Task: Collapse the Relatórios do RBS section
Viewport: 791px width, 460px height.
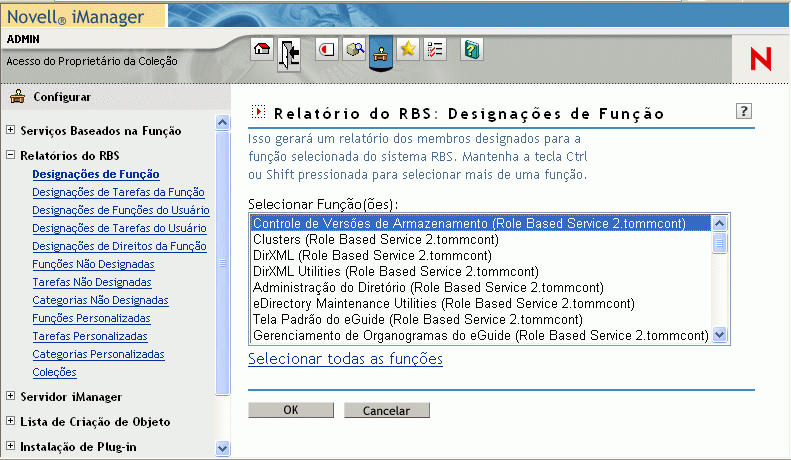Action: tap(11, 155)
